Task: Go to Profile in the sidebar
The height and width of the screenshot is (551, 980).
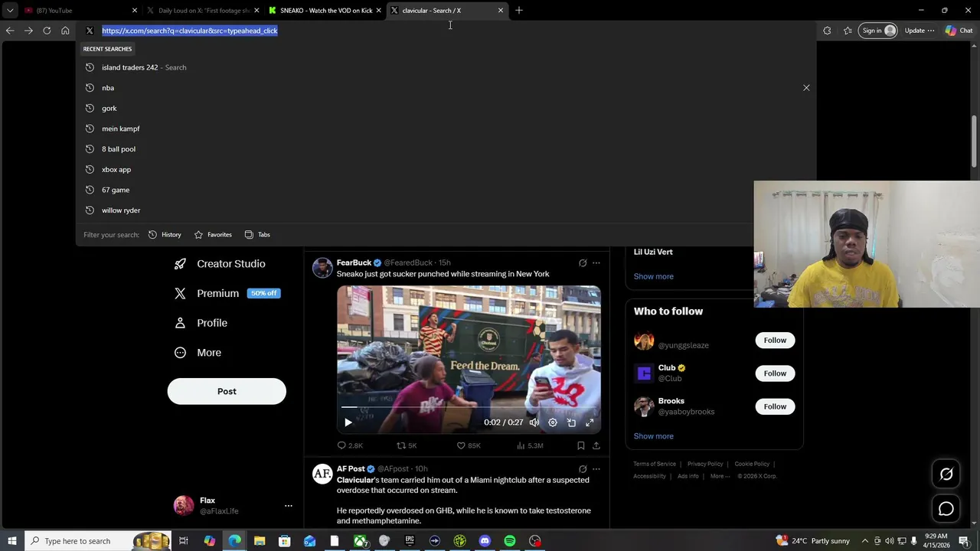Action: (x=201, y=323)
